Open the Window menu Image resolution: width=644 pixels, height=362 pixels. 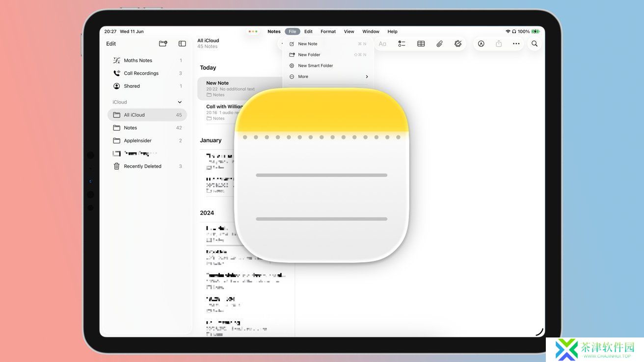(x=371, y=31)
